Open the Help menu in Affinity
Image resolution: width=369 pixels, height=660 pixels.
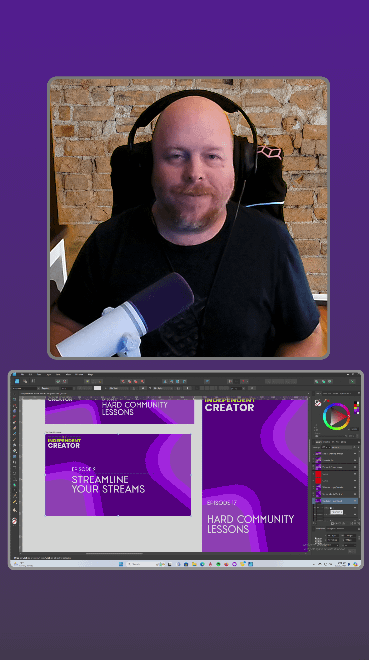[90, 374]
